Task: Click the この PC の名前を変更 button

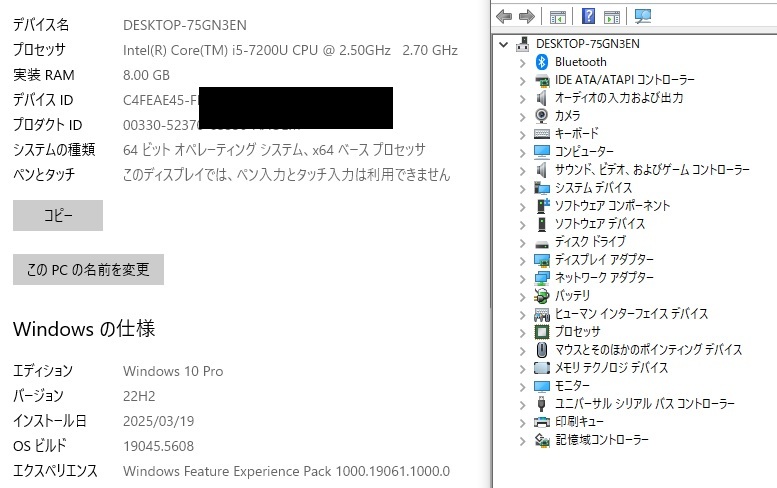Action: (x=88, y=270)
